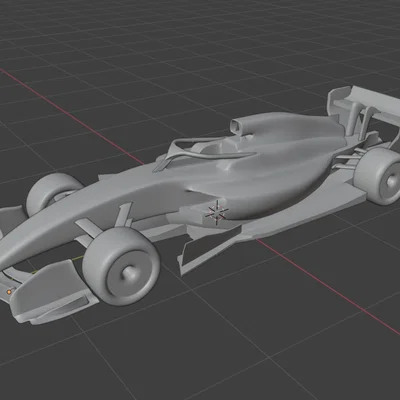Click the visible rear wheel of the car
This screenshot has height=400, width=400.
[378, 176]
